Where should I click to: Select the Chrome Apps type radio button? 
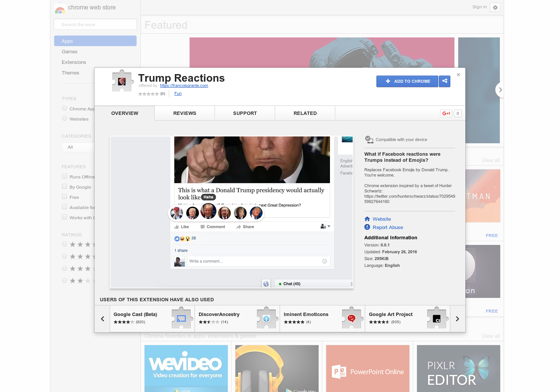tap(65, 108)
